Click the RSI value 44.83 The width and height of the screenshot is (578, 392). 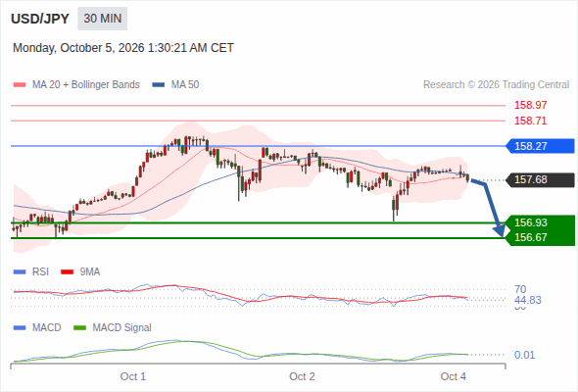click(x=528, y=300)
